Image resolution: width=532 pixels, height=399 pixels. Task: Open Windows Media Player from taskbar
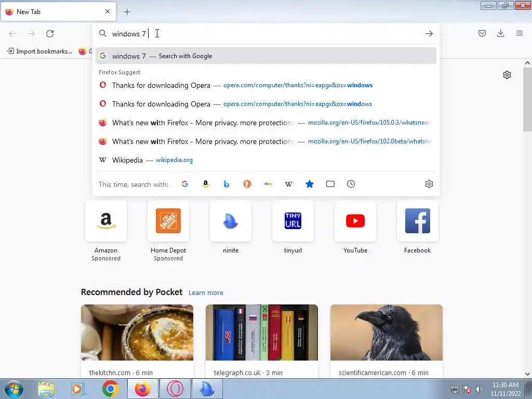(78, 389)
